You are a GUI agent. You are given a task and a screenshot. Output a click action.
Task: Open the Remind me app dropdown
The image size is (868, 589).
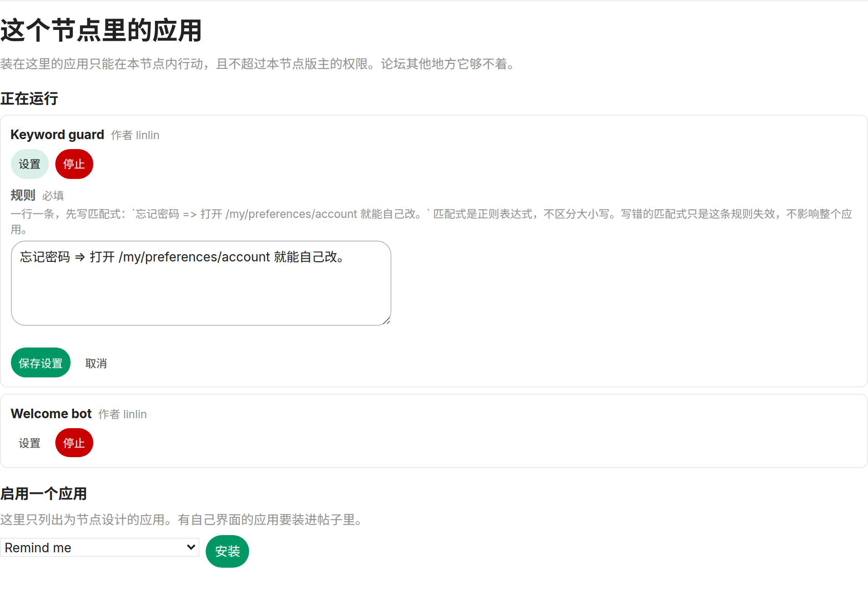100,548
